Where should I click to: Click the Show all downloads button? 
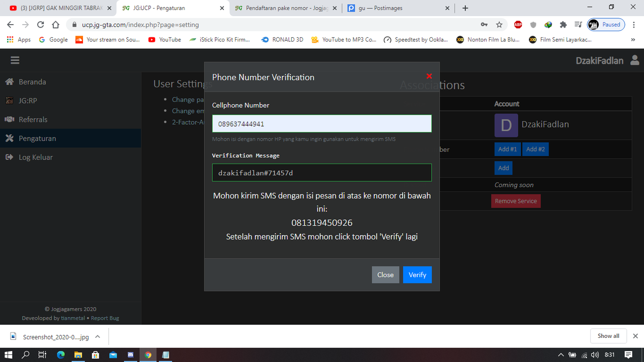608,336
